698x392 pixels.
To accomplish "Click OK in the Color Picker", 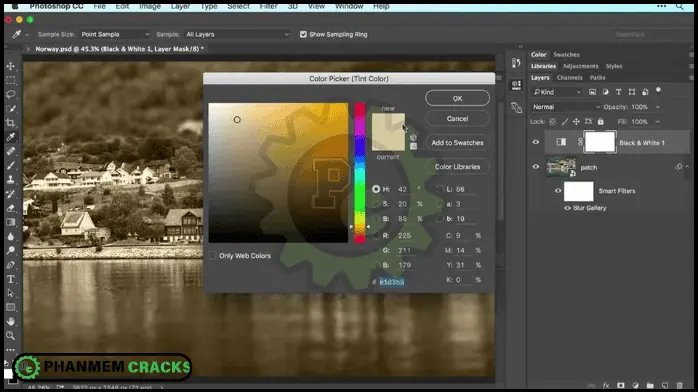I will point(457,98).
